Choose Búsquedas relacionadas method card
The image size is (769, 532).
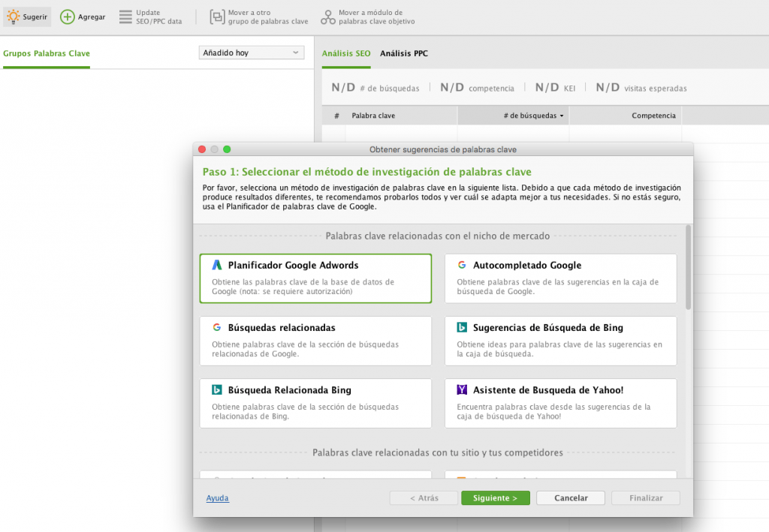(315, 341)
